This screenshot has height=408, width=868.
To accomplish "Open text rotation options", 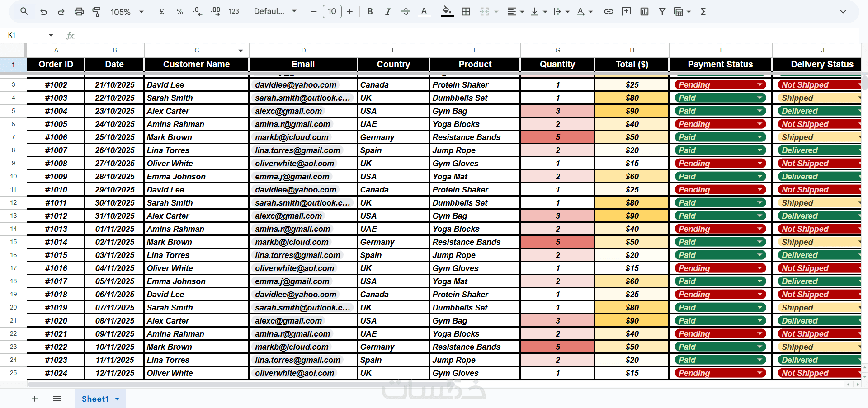I will pyautogui.click(x=585, y=12).
